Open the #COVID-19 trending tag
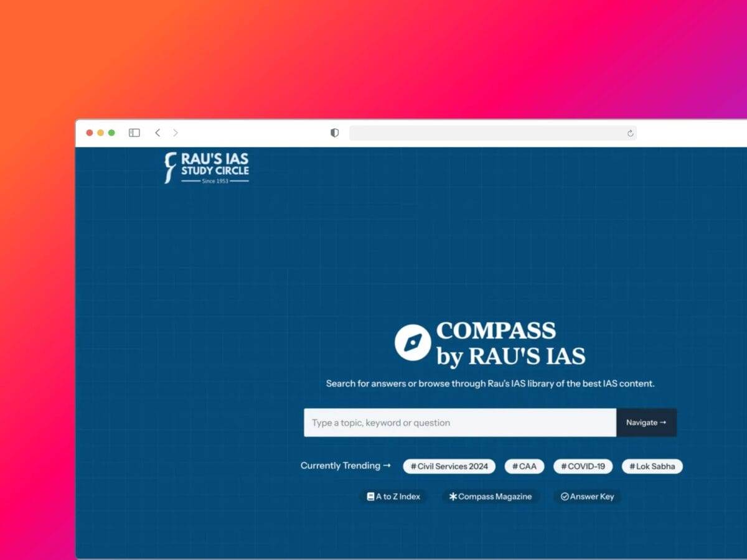This screenshot has height=560, width=747. click(x=583, y=466)
